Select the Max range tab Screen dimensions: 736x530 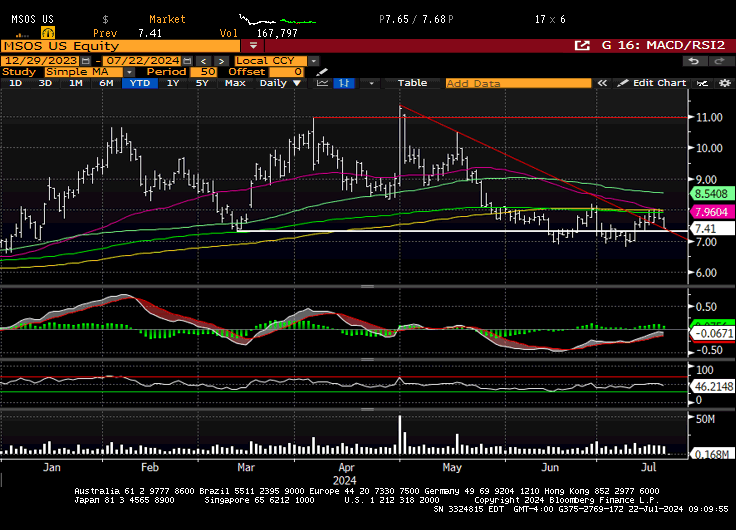point(235,83)
